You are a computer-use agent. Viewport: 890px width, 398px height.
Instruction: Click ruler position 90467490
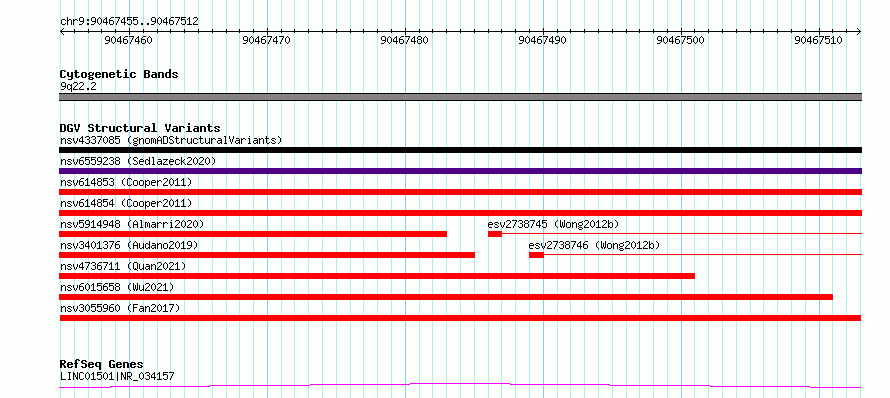(x=543, y=40)
